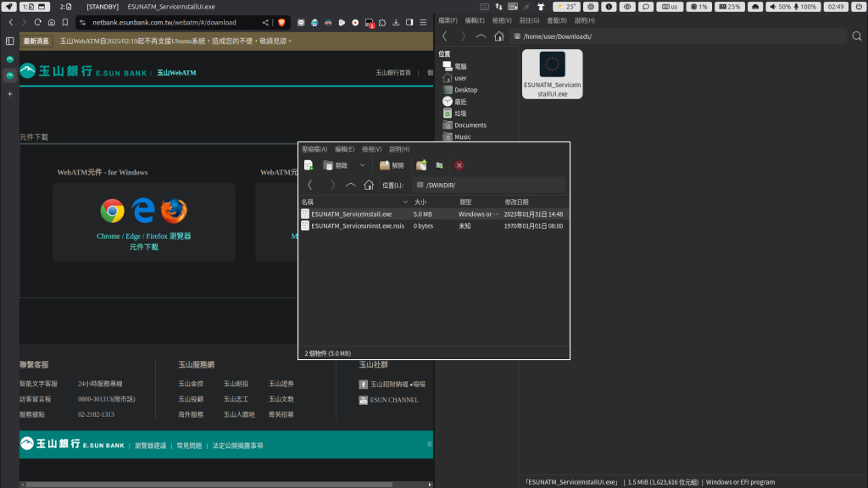
Task: Click the browser horizontal scrollbar
Action: 209,484
